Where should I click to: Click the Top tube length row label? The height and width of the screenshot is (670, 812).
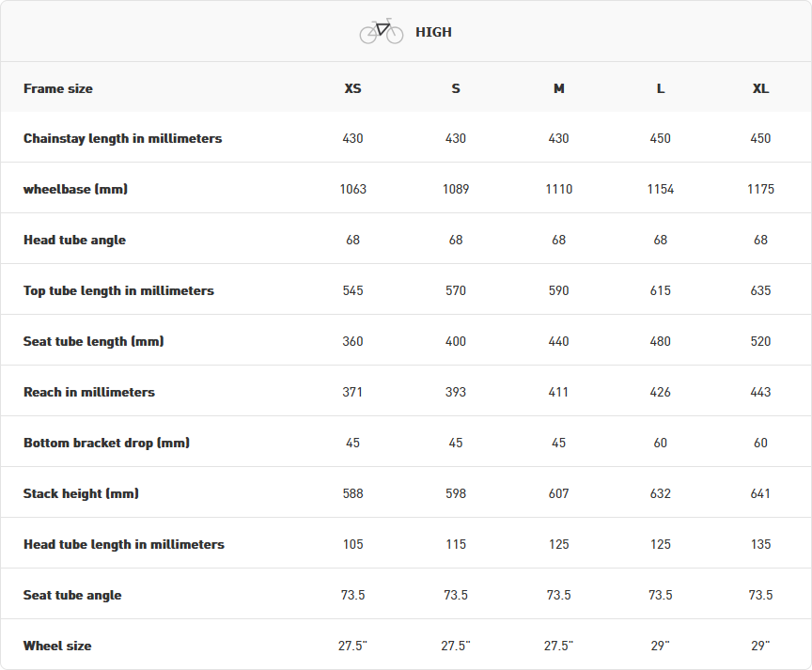[x=118, y=290]
